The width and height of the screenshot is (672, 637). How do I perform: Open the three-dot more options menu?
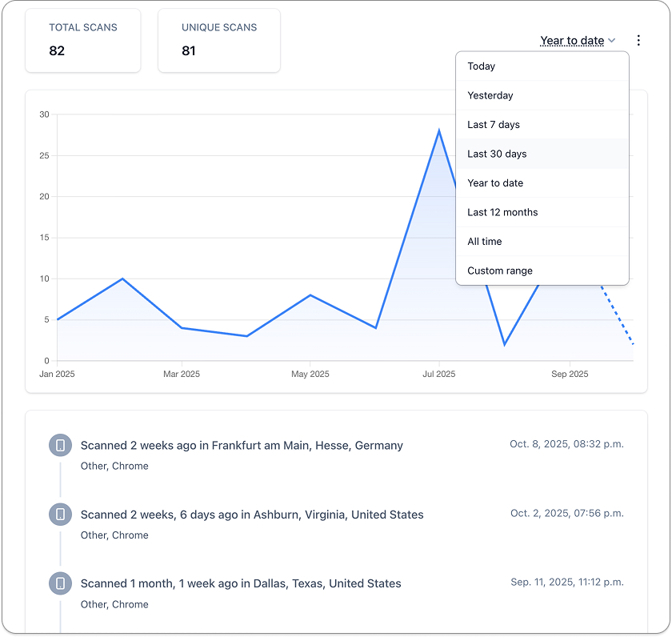638,40
